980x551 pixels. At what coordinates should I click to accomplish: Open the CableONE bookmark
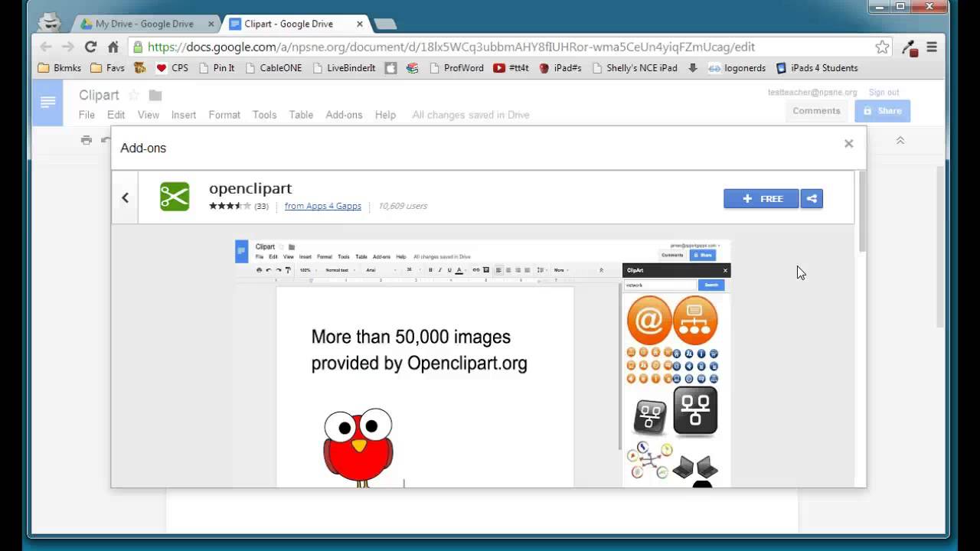pos(274,68)
